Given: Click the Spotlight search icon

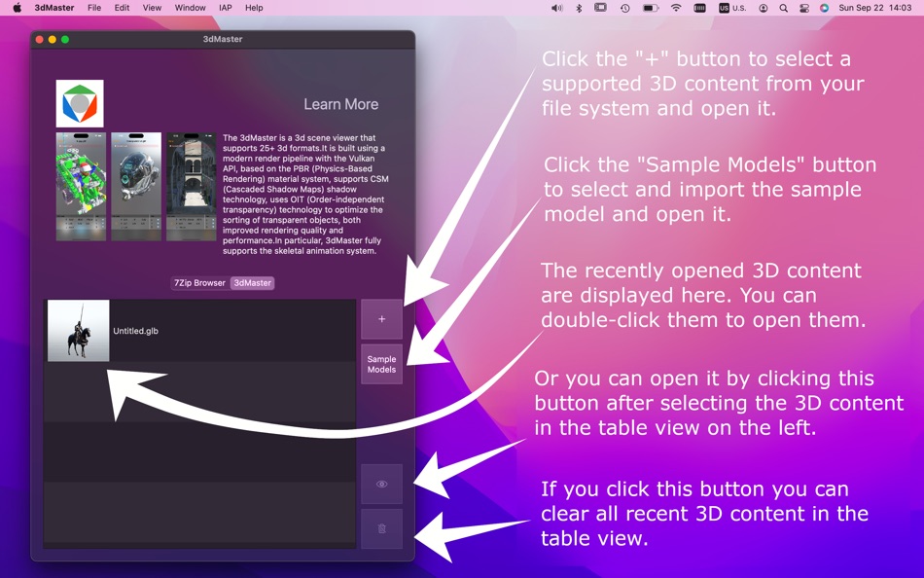Looking at the screenshot, I should click(x=783, y=8).
